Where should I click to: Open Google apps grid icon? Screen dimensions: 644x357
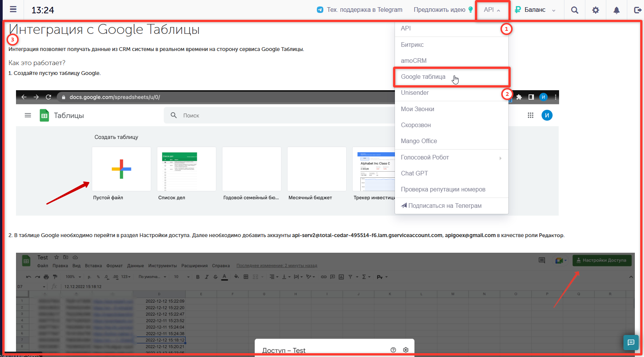531,115
